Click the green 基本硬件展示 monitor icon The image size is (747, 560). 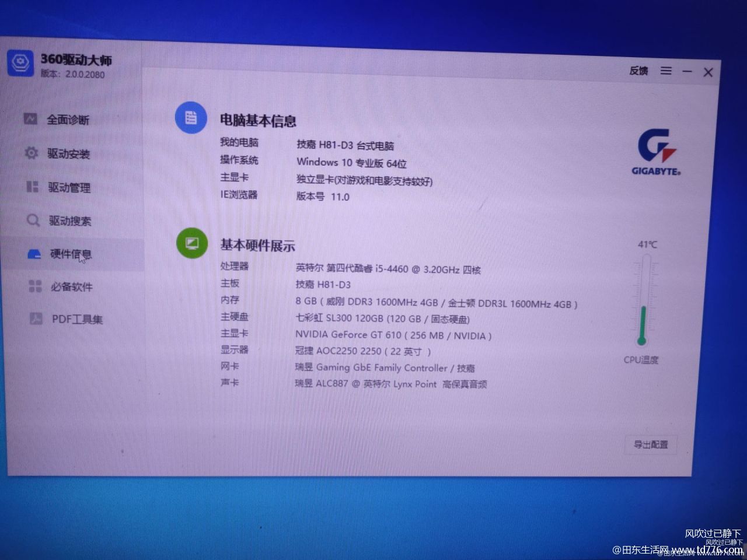(192, 243)
